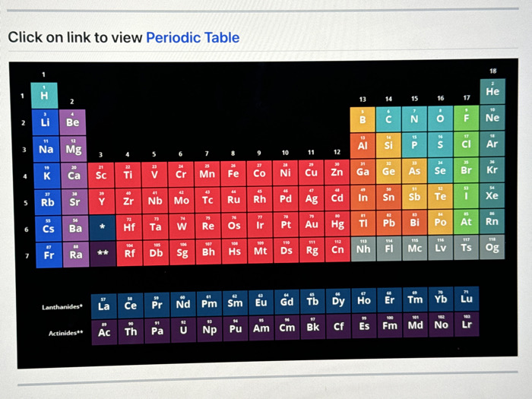Select the Lanthanum (La) cell

click(104, 306)
